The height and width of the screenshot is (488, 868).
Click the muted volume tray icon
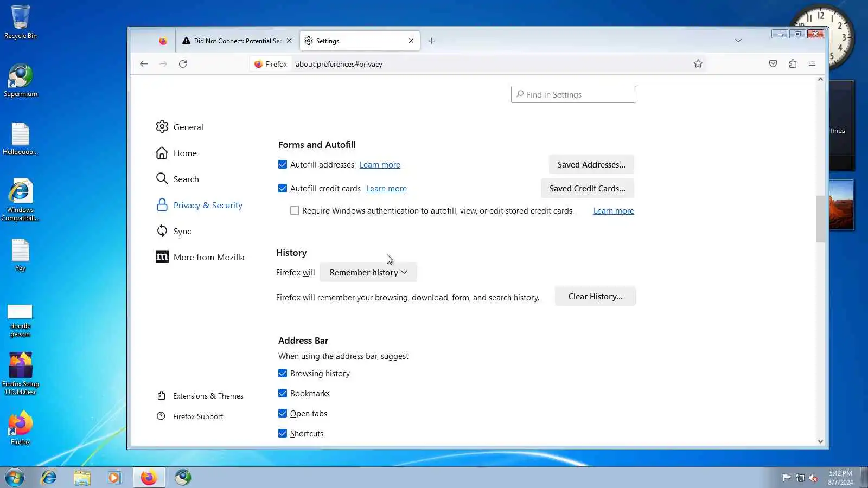pos(813,478)
